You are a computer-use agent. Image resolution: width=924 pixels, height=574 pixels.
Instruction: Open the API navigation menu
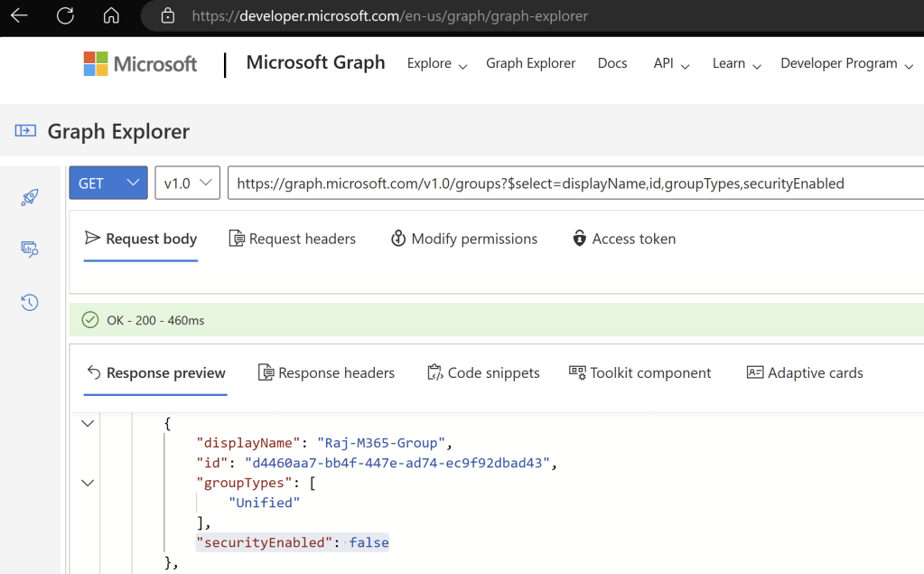click(671, 64)
